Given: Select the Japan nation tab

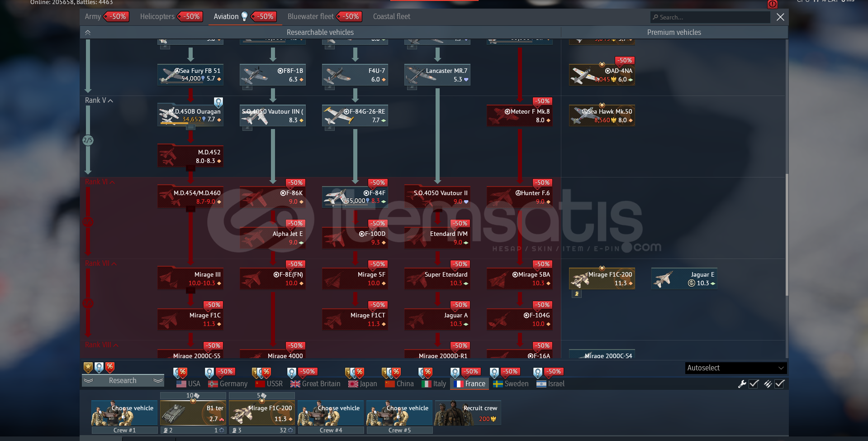Looking at the screenshot, I should (x=362, y=383).
